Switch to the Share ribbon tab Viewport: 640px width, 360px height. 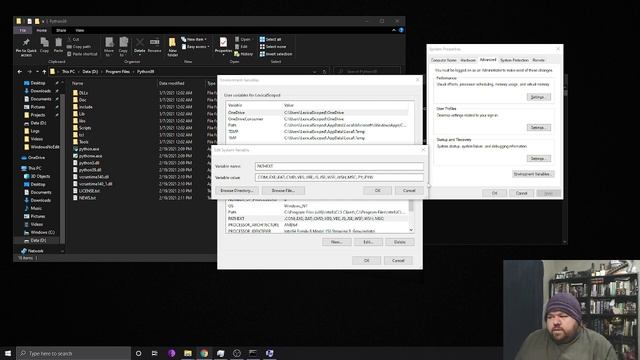click(61, 30)
